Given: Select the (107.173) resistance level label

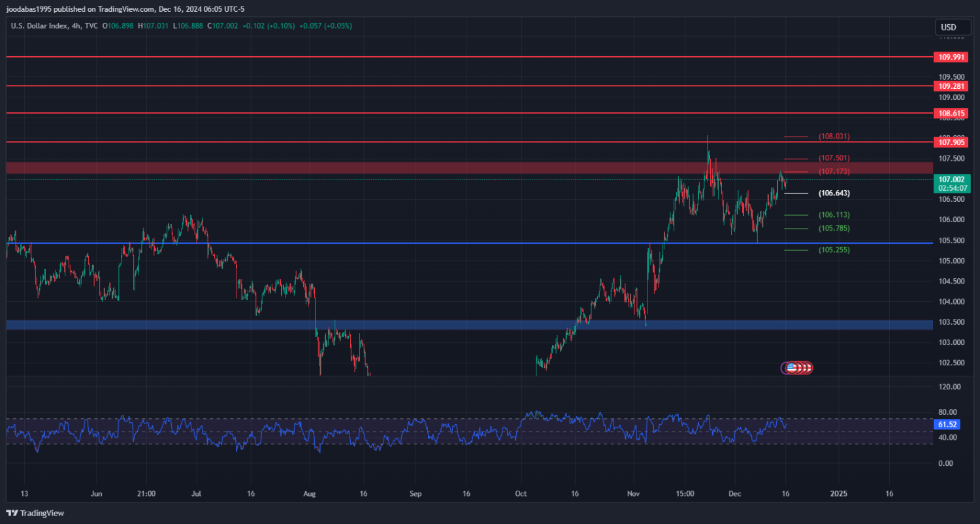Looking at the screenshot, I should tap(834, 171).
